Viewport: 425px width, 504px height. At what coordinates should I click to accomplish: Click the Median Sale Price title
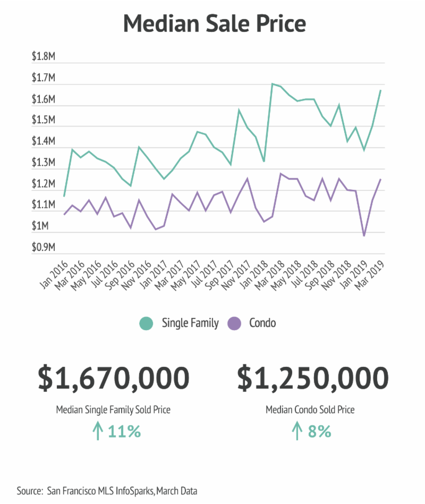coord(215,23)
